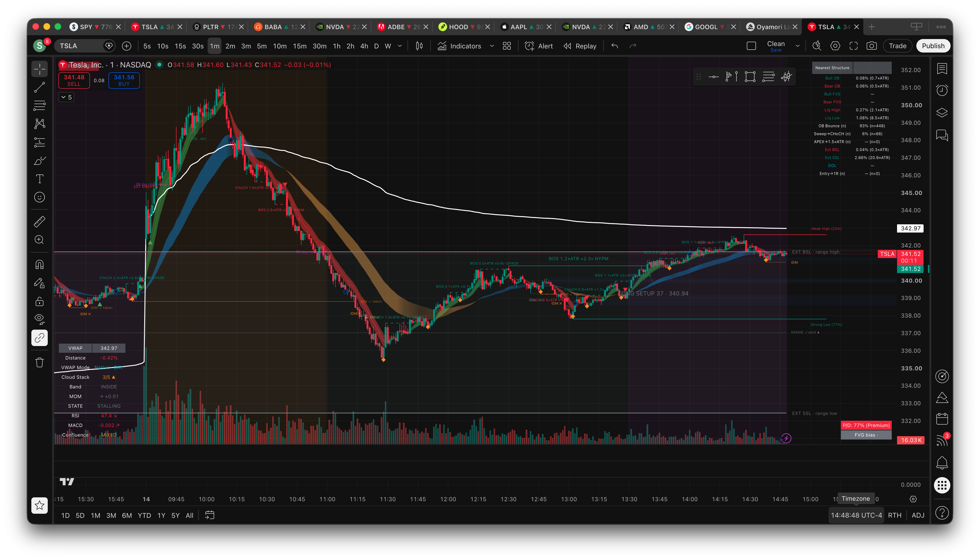Open chart settings hexagon icon

tap(835, 46)
